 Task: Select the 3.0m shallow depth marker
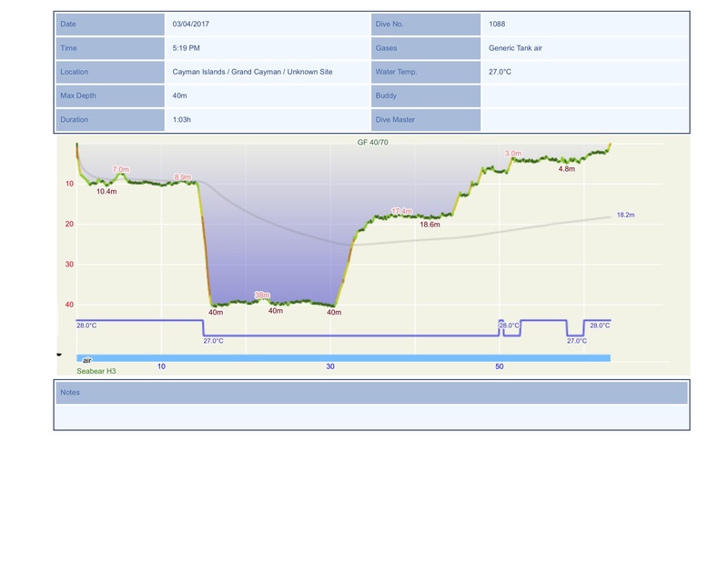(x=512, y=154)
